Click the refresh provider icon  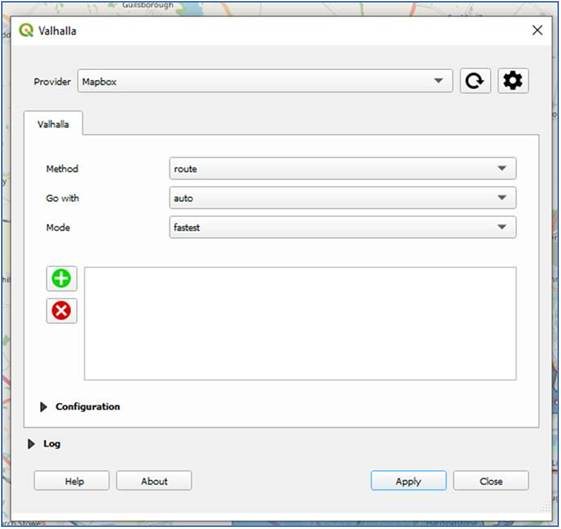(475, 81)
